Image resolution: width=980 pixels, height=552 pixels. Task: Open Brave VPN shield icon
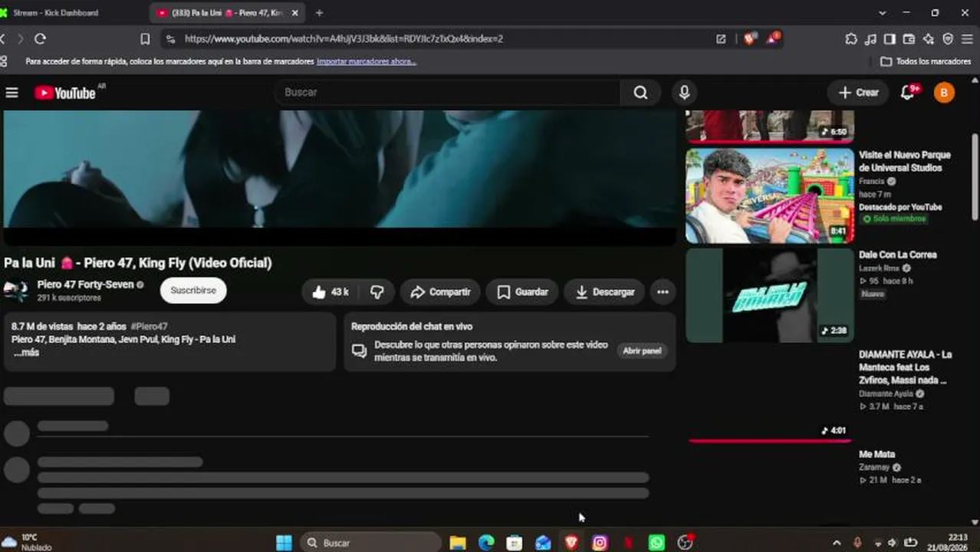pyautogui.click(x=948, y=38)
